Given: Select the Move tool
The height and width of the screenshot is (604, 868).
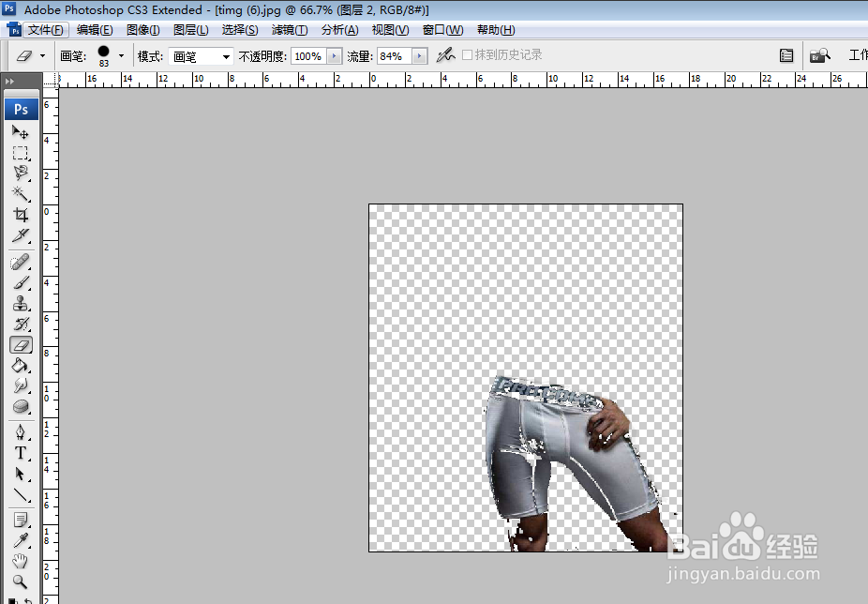Looking at the screenshot, I should [x=21, y=132].
